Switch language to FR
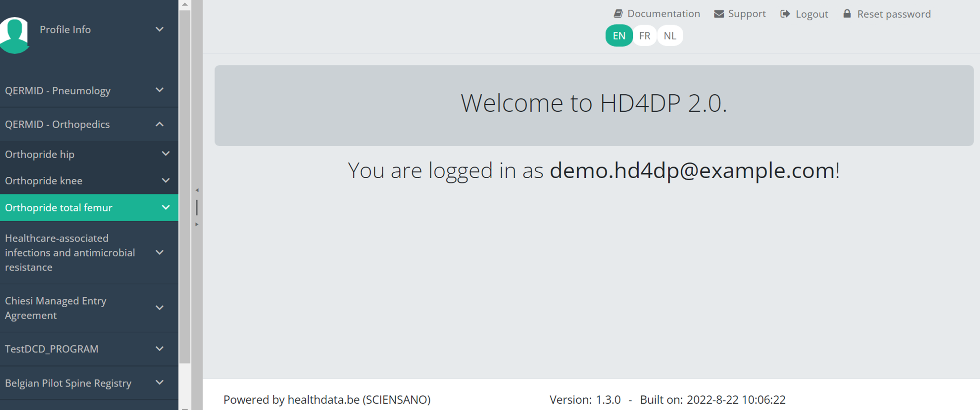 coord(645,36)
